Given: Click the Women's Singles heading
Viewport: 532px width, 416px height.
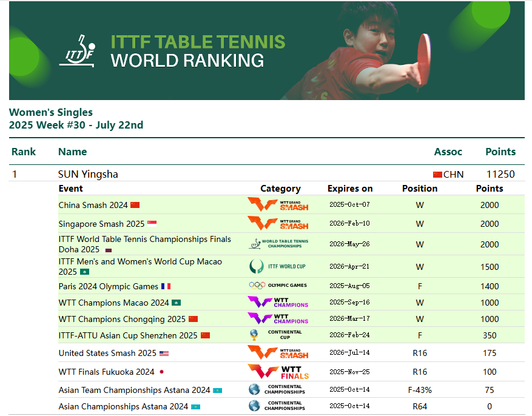Looking at the screenshot, I should click(50, 112).
